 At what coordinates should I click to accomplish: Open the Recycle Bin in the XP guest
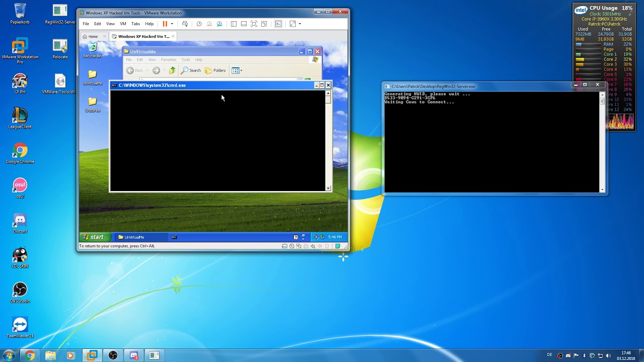pyautogui.click(x=92, y=50)
